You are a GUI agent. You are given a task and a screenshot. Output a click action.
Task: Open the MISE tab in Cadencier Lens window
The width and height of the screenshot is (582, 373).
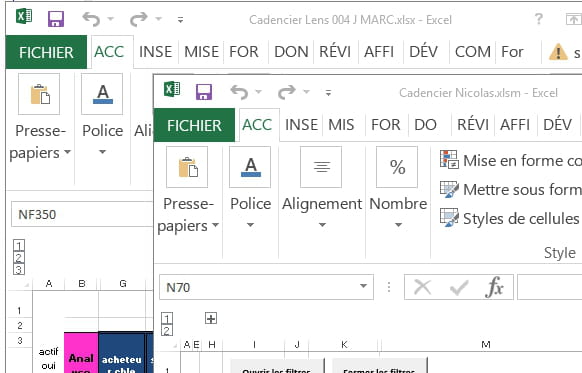point(202,52)
